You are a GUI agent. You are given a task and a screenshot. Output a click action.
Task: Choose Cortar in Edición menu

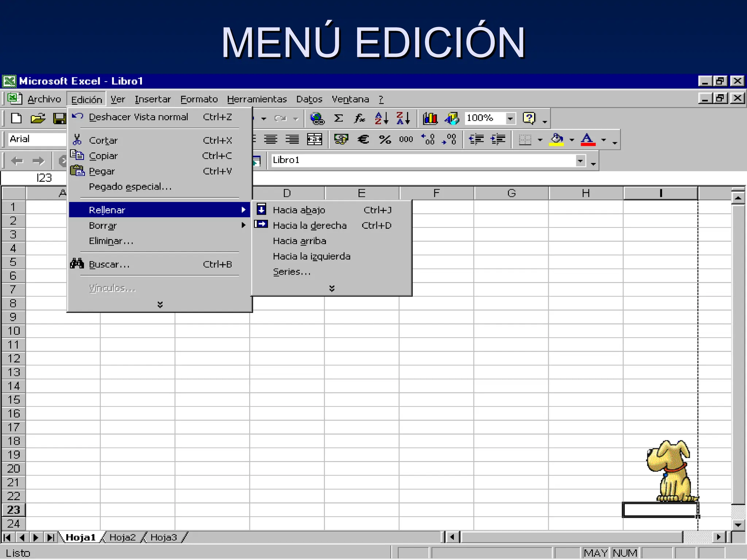click(159, 140)
